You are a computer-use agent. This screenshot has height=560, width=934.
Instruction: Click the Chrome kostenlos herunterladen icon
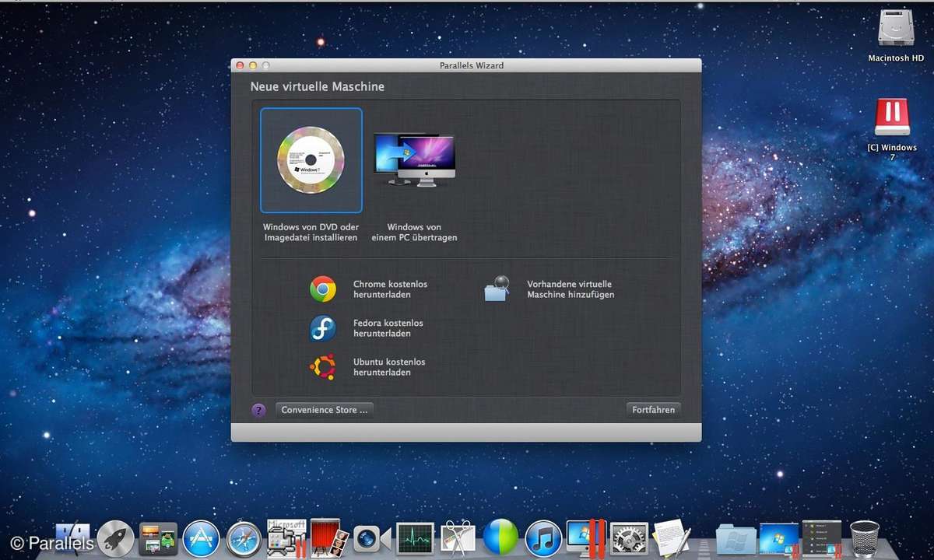click(323, 289)
